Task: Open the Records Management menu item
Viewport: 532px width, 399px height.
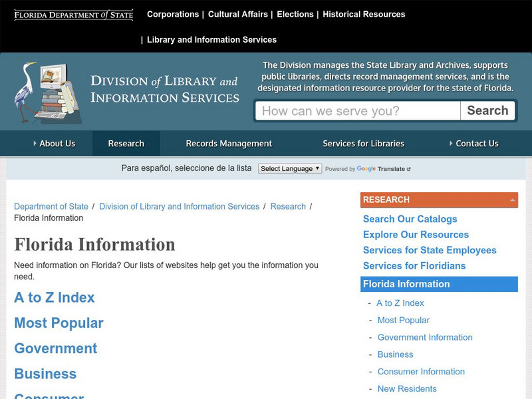Action: point(229,144)
